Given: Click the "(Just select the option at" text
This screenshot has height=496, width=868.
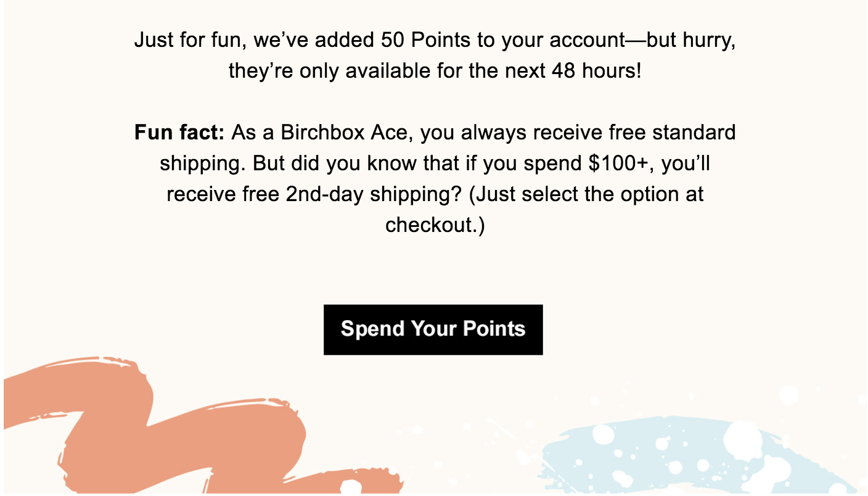Looking at the screenshot, I should pyautogui.click(x=586, y=194).
